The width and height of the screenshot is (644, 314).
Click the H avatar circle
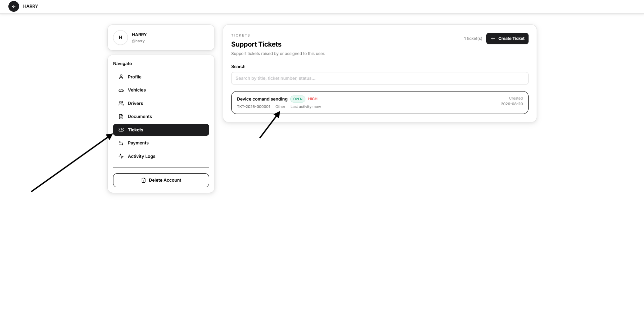120,38
